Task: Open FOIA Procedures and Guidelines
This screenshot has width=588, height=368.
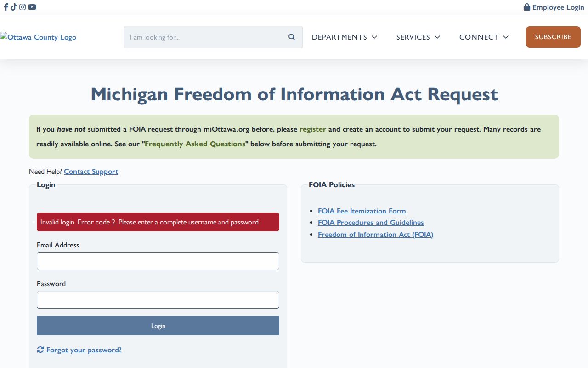Action: [x=371, y=223]
